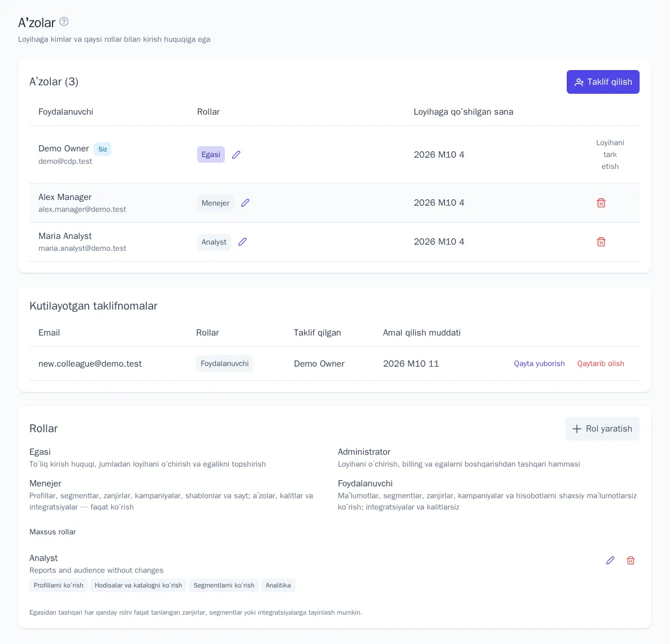Viewport: 669px width, 644px height.
Task: Select email demo@cdp.test
Action: [x=66, y=161]
